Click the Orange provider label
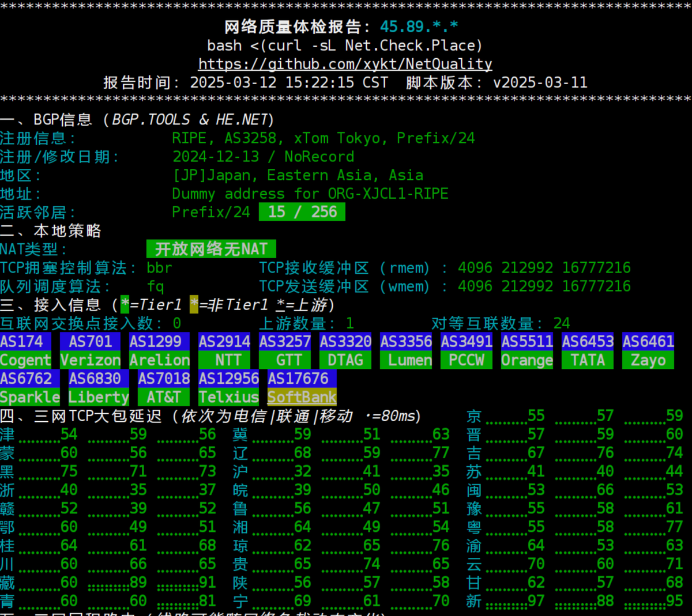The width and height of the screenshot is (692, 616). (x=527, y=360)
